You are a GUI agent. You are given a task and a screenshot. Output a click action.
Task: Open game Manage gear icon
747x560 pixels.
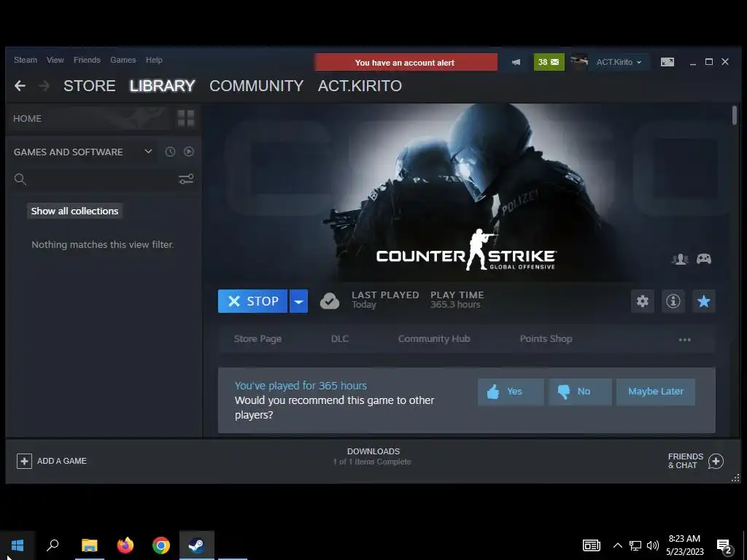tap(643, 301)
